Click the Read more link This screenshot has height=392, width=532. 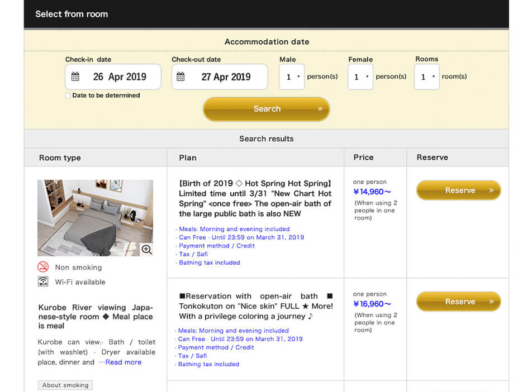pos(123,362)
